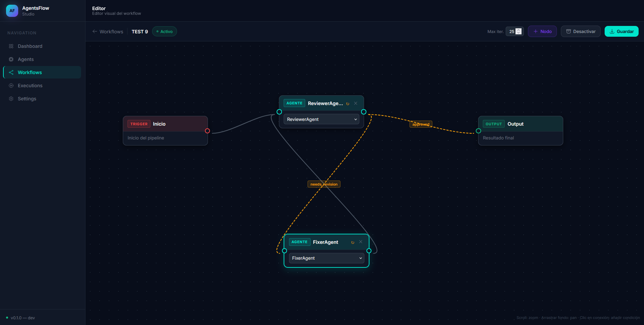This screenshot has width=644, height=325.
Task: Click the TEST 9 workflow title
Action: tap(140, 32)
